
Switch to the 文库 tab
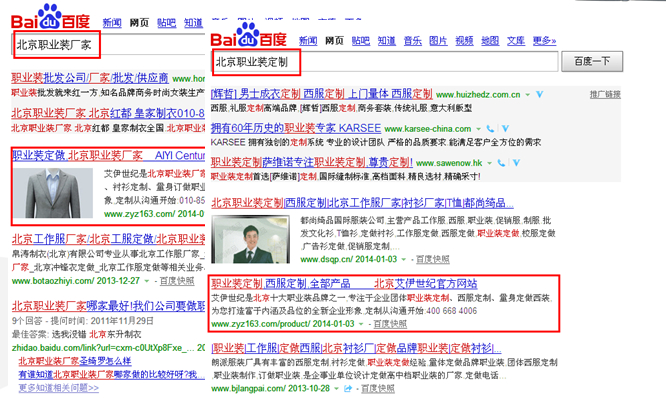pyautogui.click(x=516, y=41)
